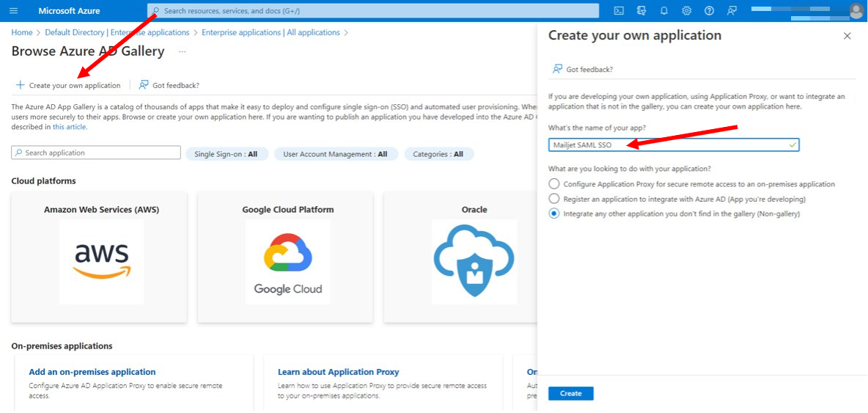The height and width of the screenshot is (413, 868).
Task: Click the app name input field
Action: [674, 145]
